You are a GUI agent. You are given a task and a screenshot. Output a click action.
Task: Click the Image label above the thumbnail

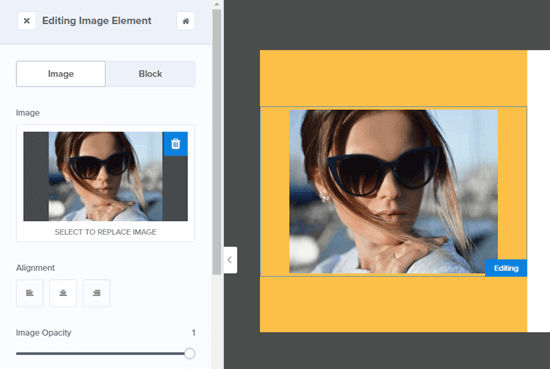click(x=28, y=113)
